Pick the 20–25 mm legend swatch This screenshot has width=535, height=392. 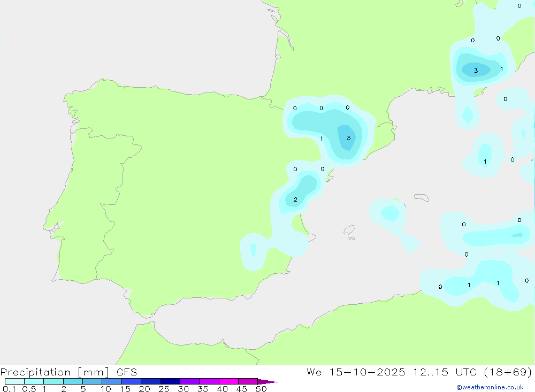coord(150,381)
